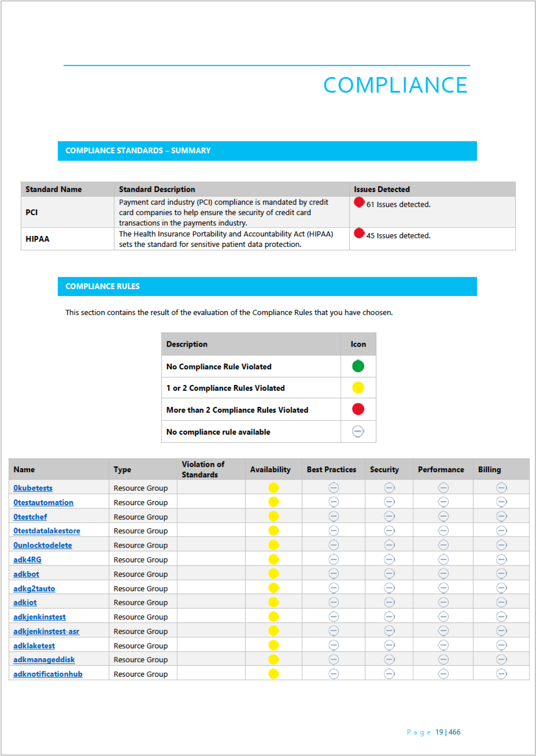Click the Billing icon for adklaketest

click(502, 645)
